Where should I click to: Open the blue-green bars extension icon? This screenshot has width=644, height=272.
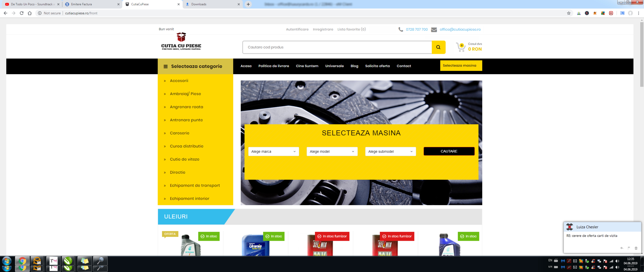click(x=579, y=13)
